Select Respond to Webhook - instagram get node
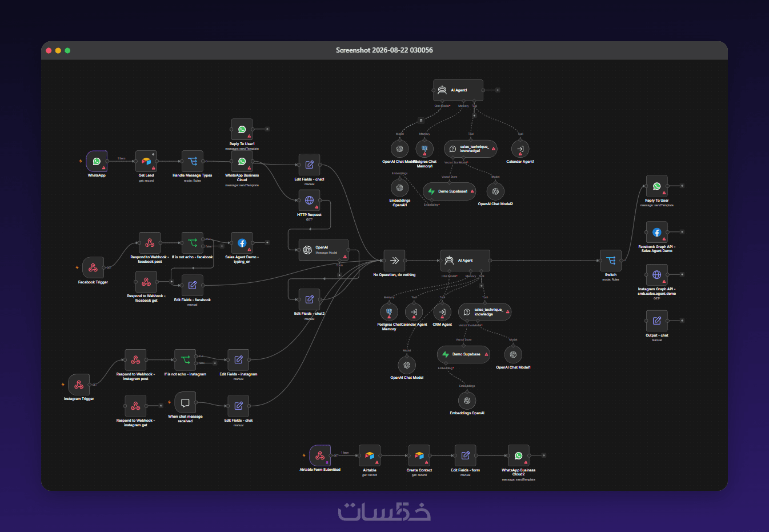The height and width of the screenshot is (532, 769). (135, 406)
